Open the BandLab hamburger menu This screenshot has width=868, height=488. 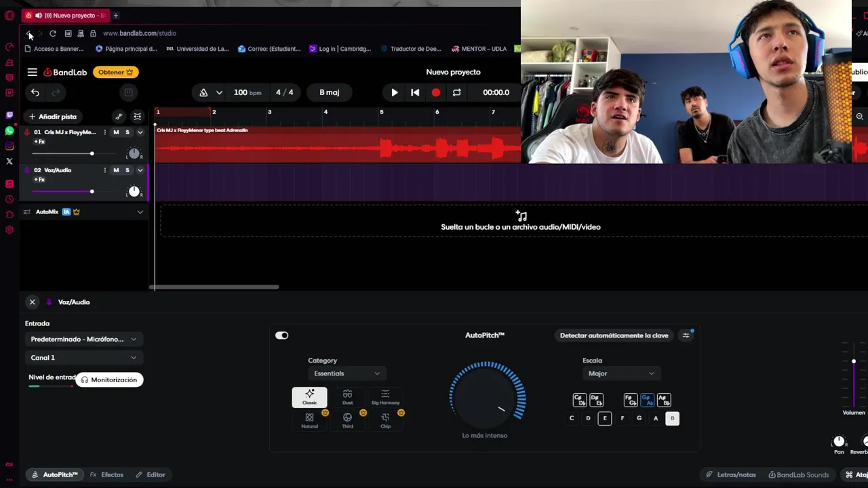point(32,72)
